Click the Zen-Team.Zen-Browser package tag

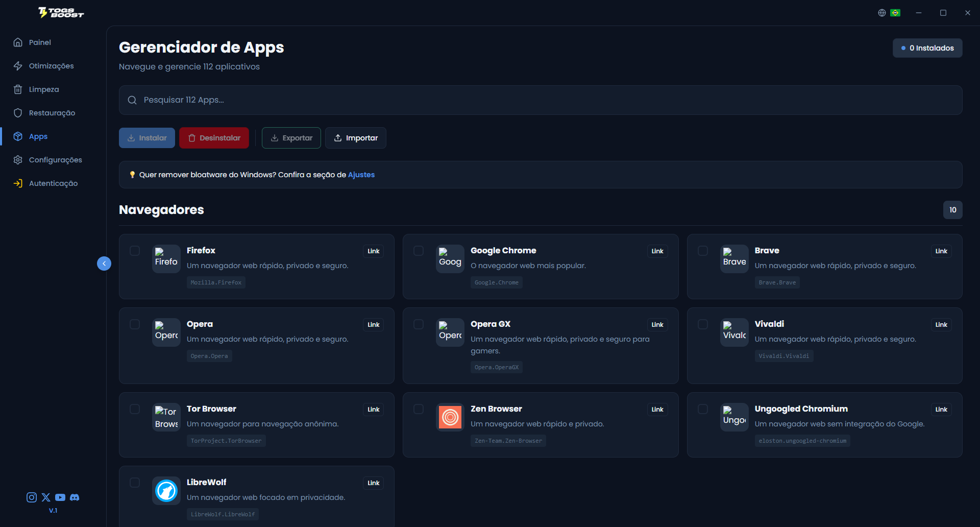[x=508, y=441]
